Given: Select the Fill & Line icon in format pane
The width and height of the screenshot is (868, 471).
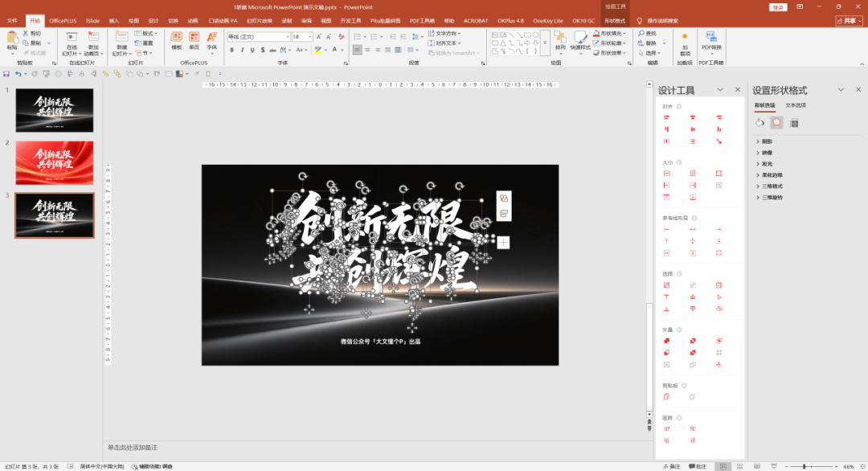Looking at the screenshot, I should coord(760,123).
